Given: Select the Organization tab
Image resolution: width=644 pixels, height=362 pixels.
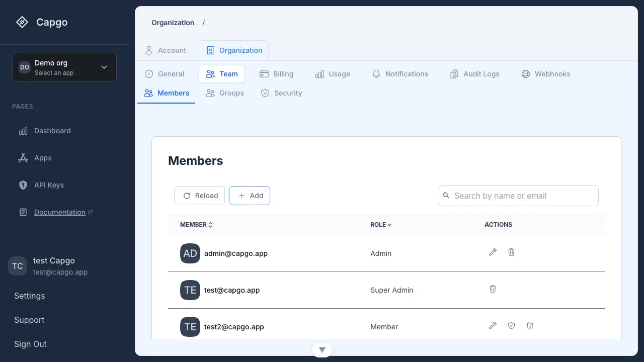Looking at the screenshot, I should [x=233, y=50].
